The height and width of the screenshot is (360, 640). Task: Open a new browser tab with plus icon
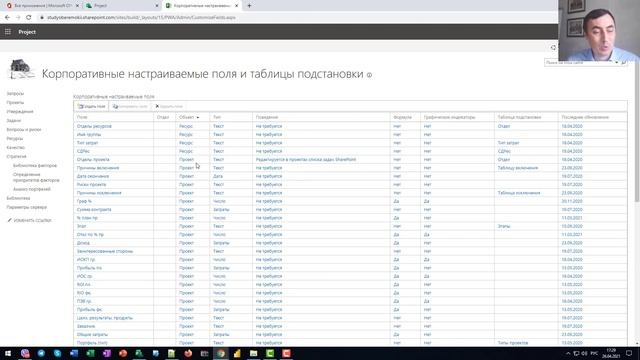pos(249,6)
